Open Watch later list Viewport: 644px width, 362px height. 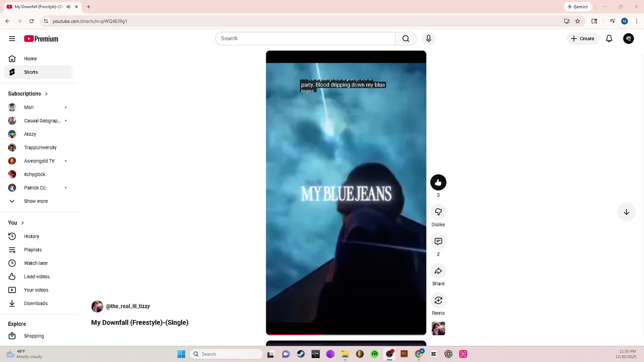(39, 263)
